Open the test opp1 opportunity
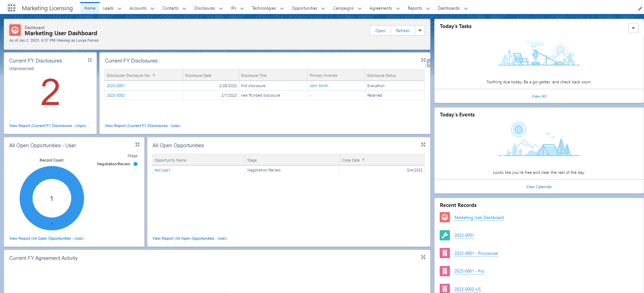The width and height of the screenshot is (644, 293). [x=162, y=170]
